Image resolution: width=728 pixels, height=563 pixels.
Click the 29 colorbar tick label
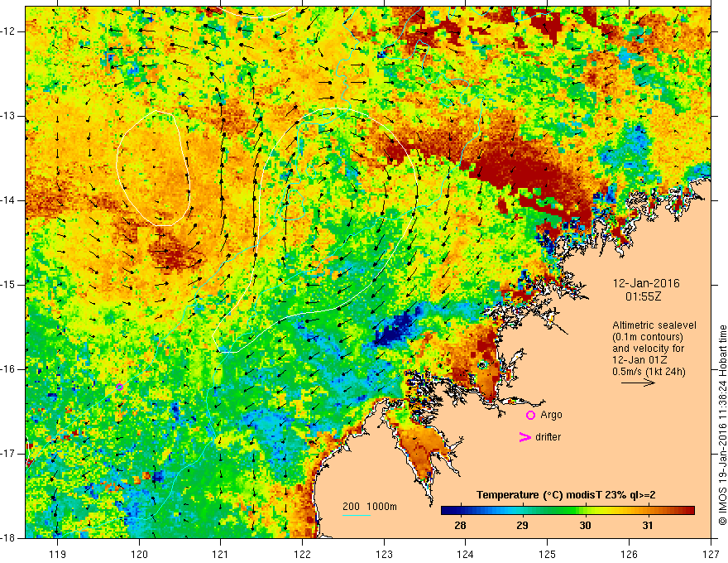pos(522,526)
